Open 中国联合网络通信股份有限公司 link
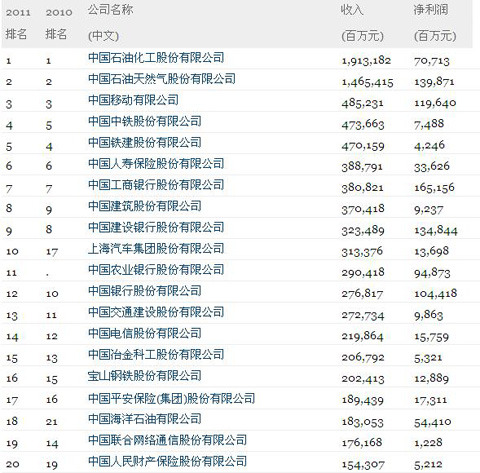 [167, 440]
